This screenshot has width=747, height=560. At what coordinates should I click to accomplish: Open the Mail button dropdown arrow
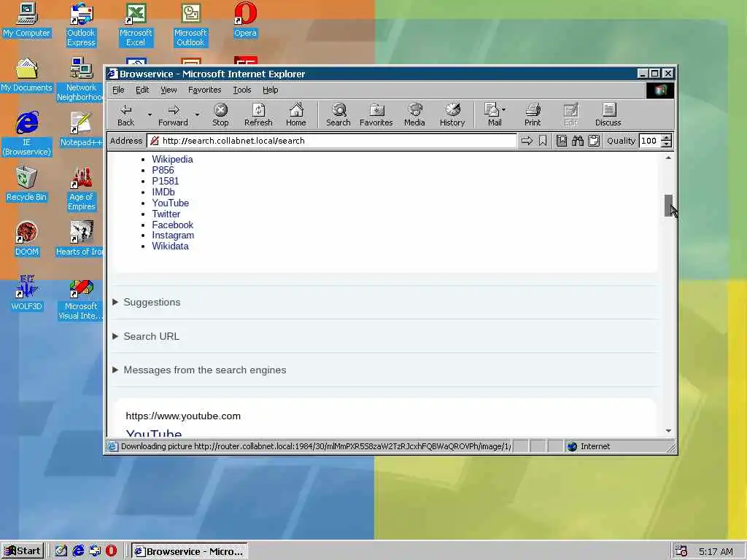click(x=504, y=109)
